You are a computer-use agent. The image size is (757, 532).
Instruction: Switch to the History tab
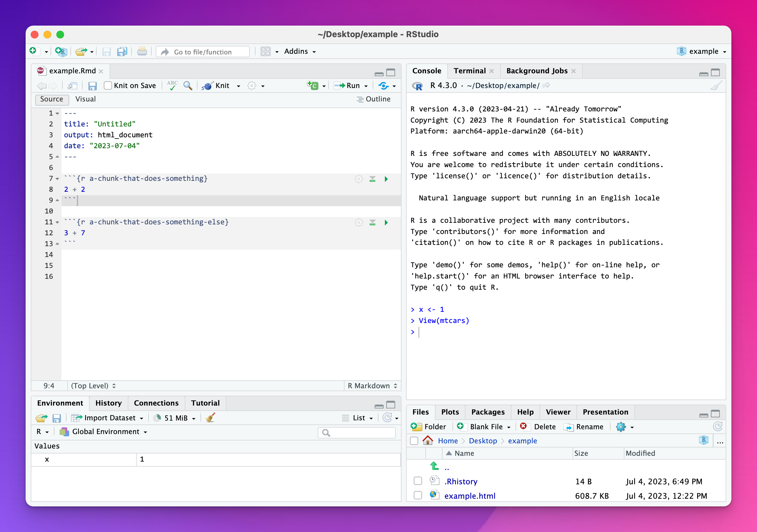point(109,403)
